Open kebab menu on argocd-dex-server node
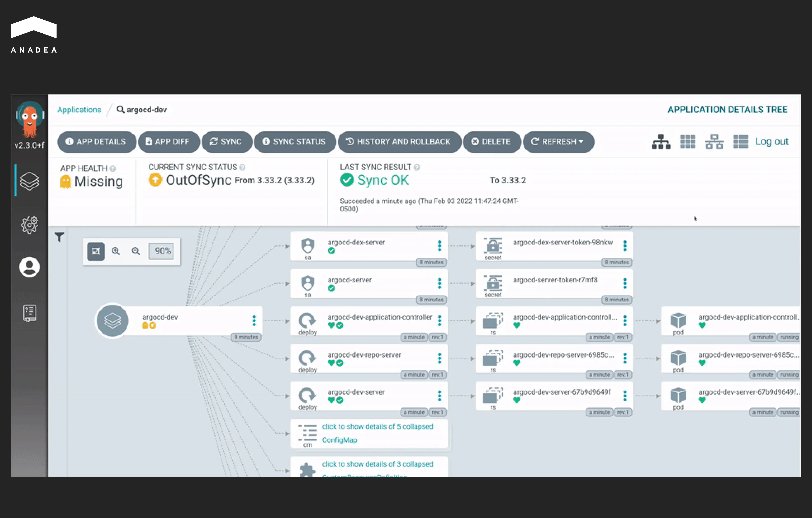The height and width of the screenshot is (518, 812). tap(439, 246)
